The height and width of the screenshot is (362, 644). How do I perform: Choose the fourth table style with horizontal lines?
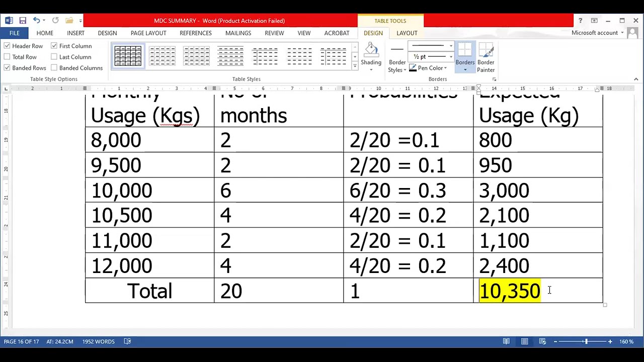click(230, 56)
